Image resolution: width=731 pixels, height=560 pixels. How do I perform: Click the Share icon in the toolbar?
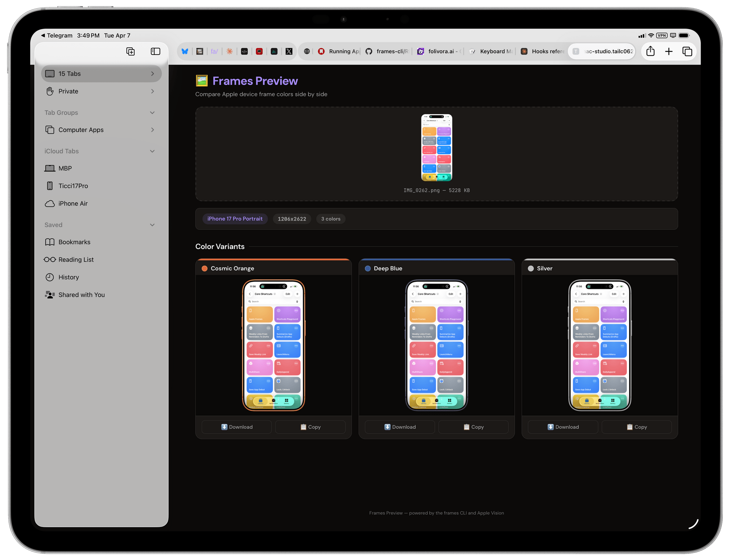(x=650, y=51)
